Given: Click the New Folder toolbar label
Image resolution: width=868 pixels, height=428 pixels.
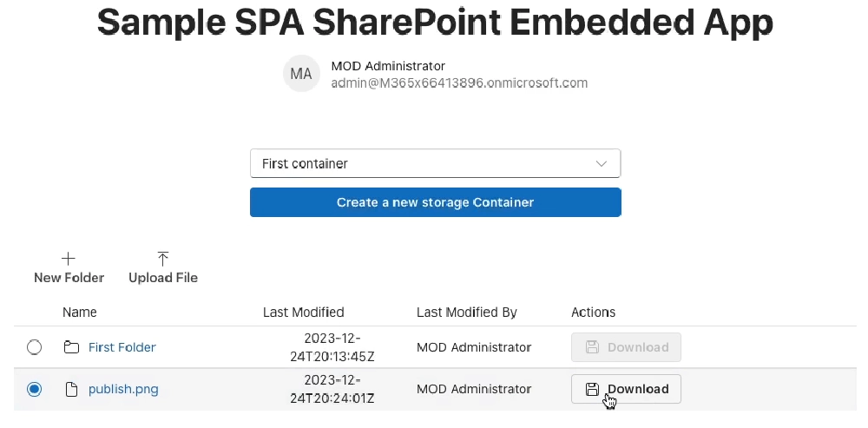Looking at the screenshot, I should [69, 278].
